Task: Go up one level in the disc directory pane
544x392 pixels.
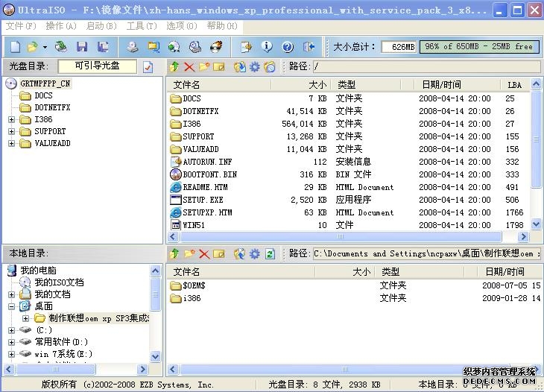Action: pos(174,66)
